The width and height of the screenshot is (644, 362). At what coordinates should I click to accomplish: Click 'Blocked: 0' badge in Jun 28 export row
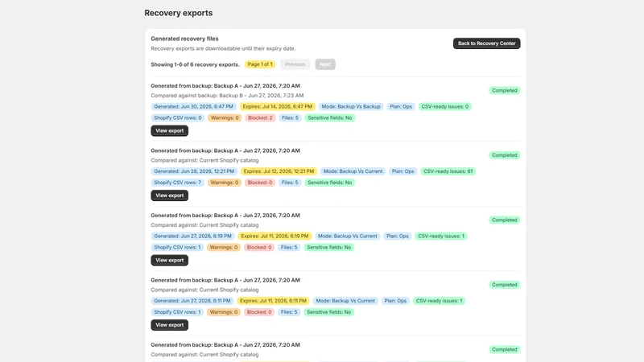[x=259, y=183]
